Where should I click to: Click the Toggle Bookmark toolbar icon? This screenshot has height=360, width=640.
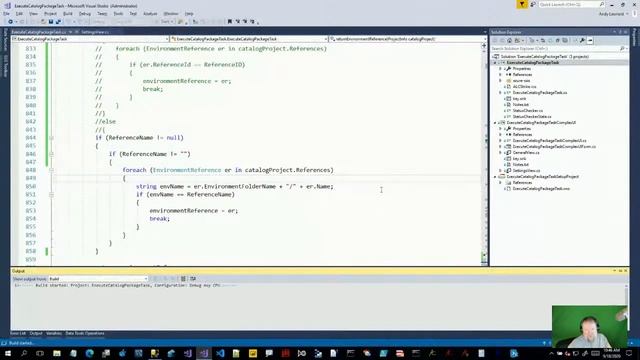[230, 22]
